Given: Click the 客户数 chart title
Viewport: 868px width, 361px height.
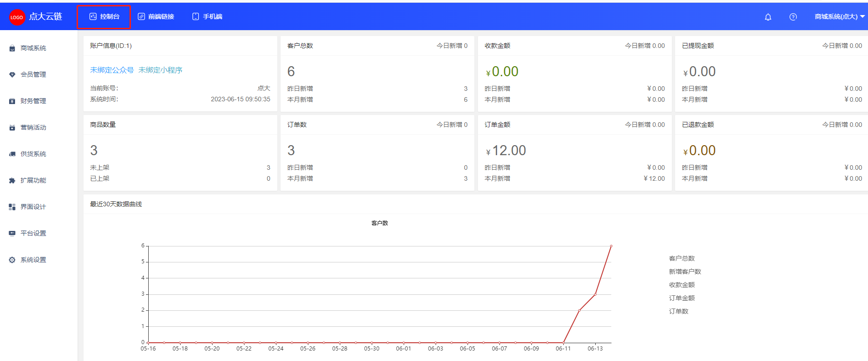Looking at the screenshot, I should click(x=379, y=223).
